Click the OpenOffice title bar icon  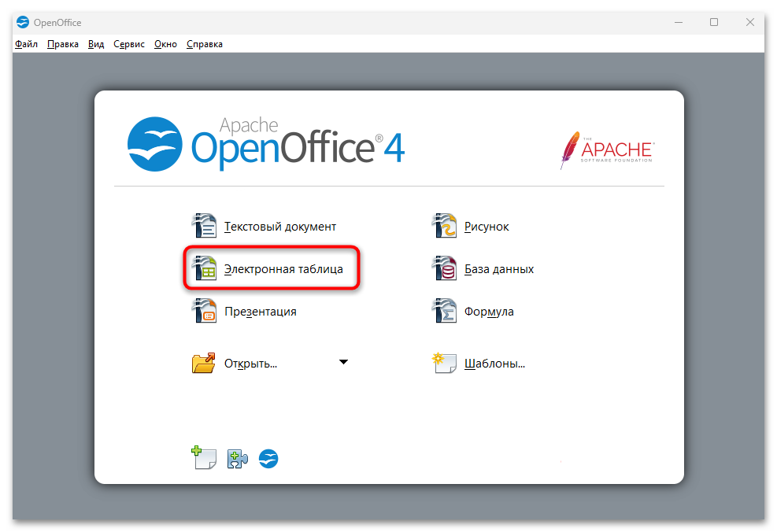point(23,22)
